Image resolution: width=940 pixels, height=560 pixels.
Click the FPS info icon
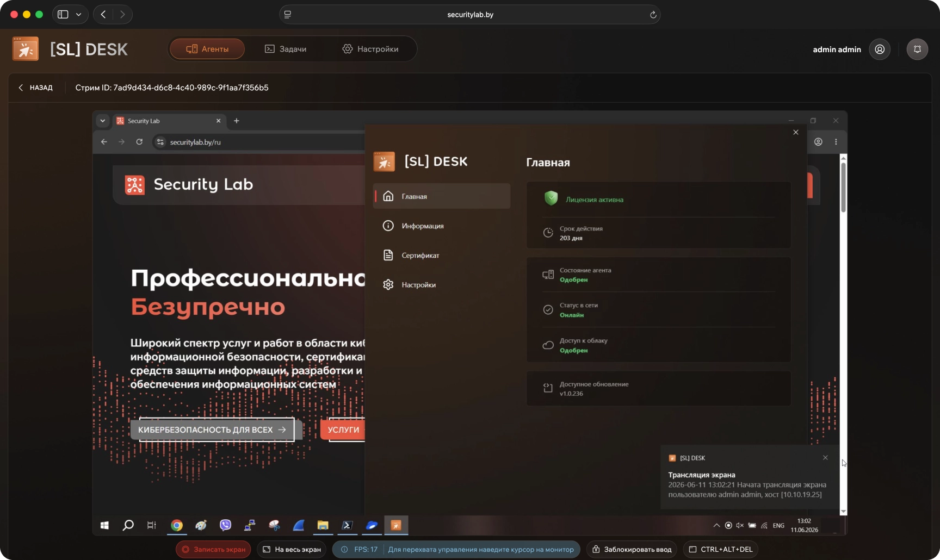point(344,549)
